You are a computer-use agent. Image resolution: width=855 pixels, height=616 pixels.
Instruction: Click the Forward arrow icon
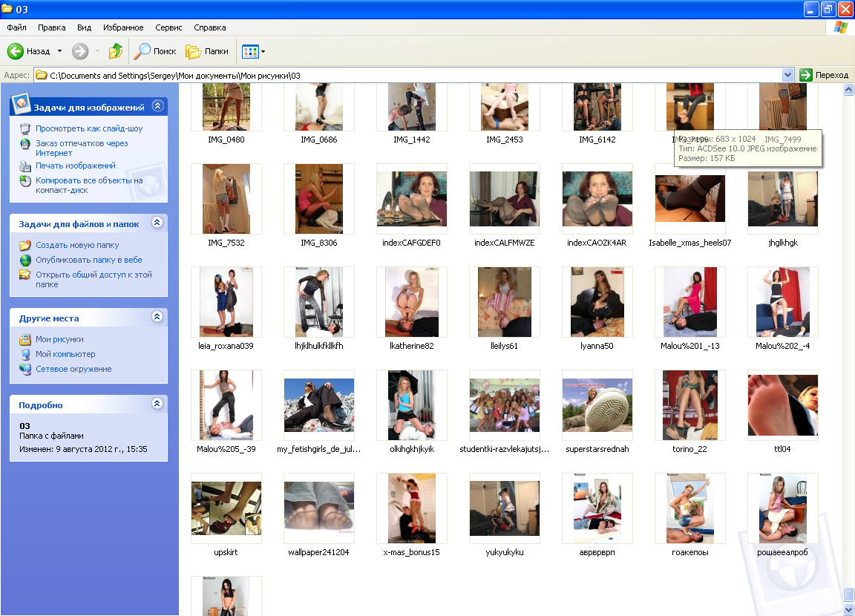[80, 51]
